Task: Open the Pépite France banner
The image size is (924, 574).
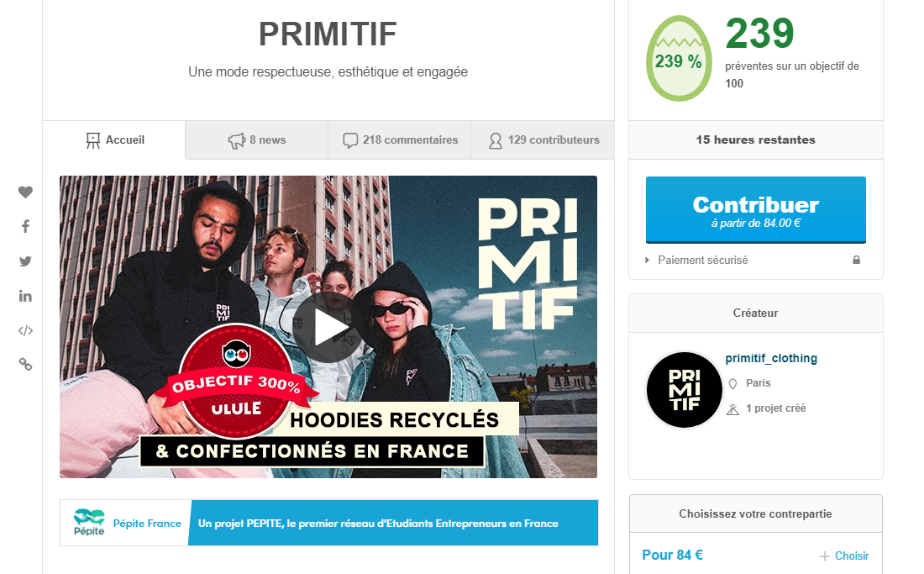Action: click(328, 523)
